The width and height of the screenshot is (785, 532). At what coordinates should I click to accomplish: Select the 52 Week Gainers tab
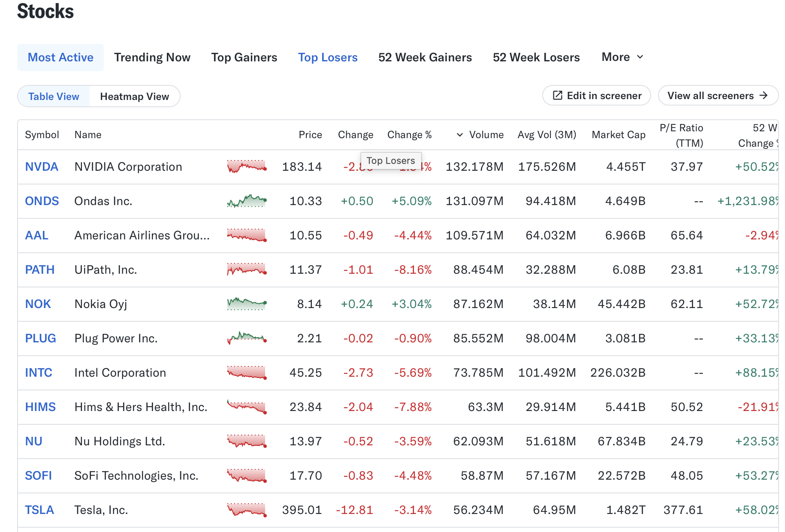point(425,57)
